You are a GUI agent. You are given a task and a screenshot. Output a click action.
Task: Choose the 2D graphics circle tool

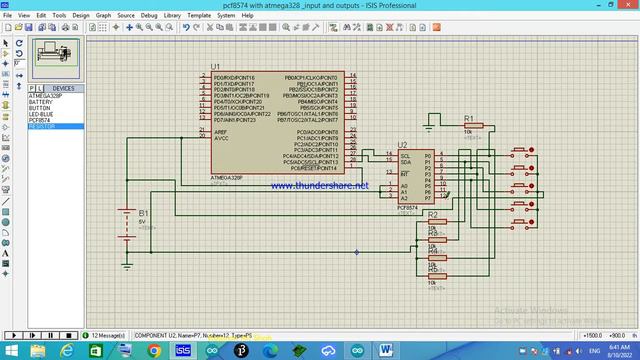pos(5,222)
